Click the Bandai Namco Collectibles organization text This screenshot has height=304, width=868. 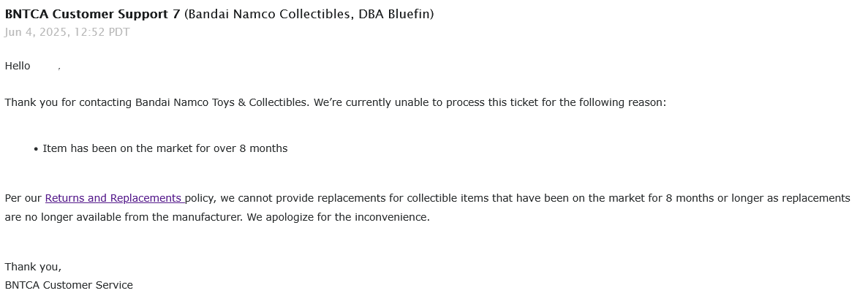point(269,15)
